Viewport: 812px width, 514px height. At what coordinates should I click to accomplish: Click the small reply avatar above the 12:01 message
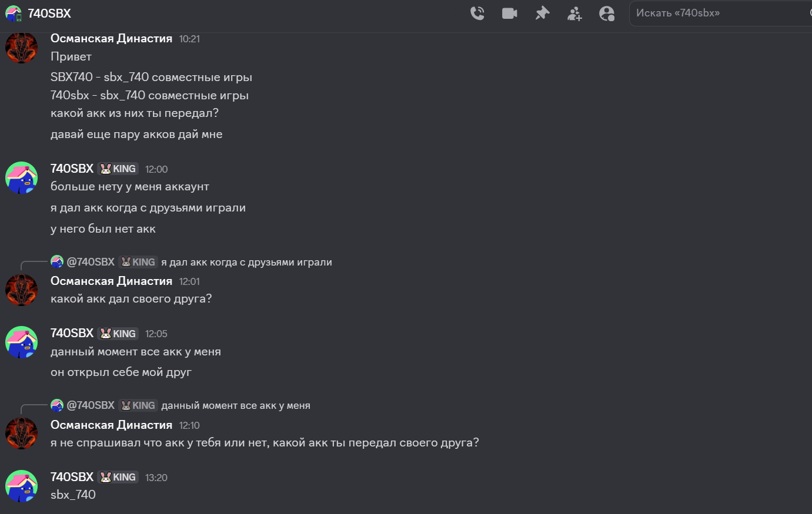(x=57, y=262)
